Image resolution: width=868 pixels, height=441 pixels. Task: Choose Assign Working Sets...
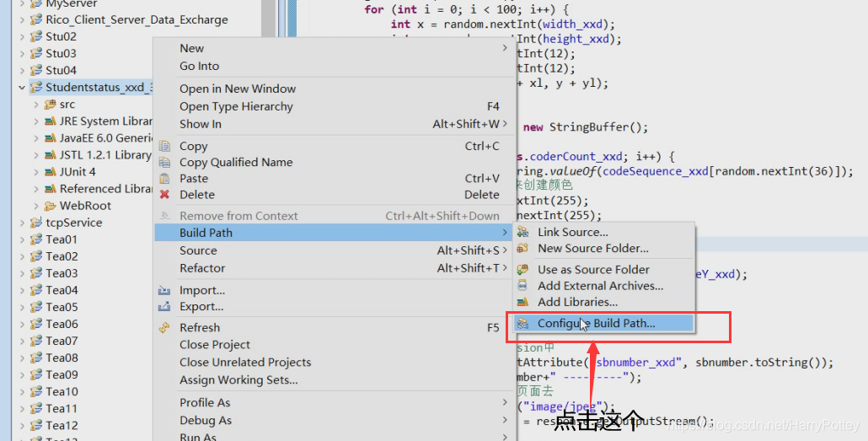tap(334, 380)
